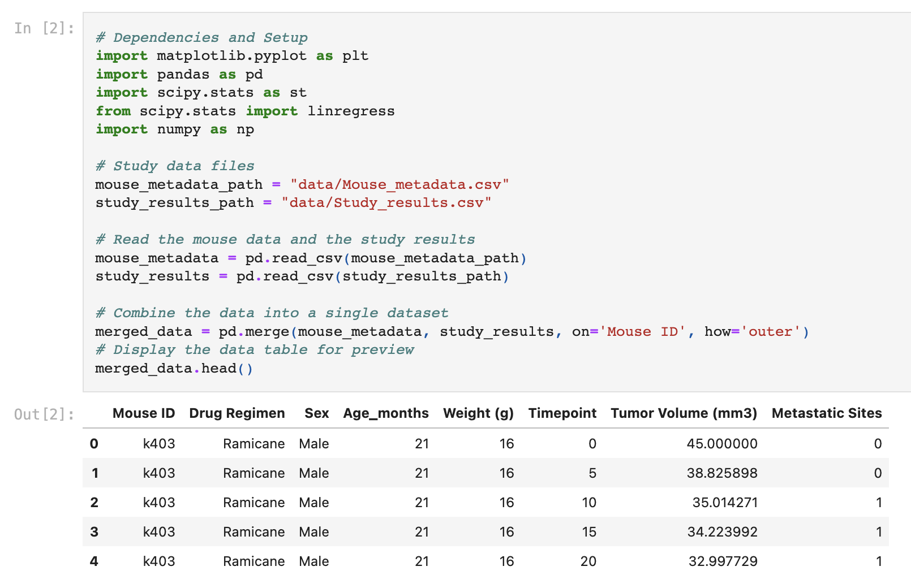Place cursor on 'import numpy as np' line
911x588 pixels.
[175, 129]
